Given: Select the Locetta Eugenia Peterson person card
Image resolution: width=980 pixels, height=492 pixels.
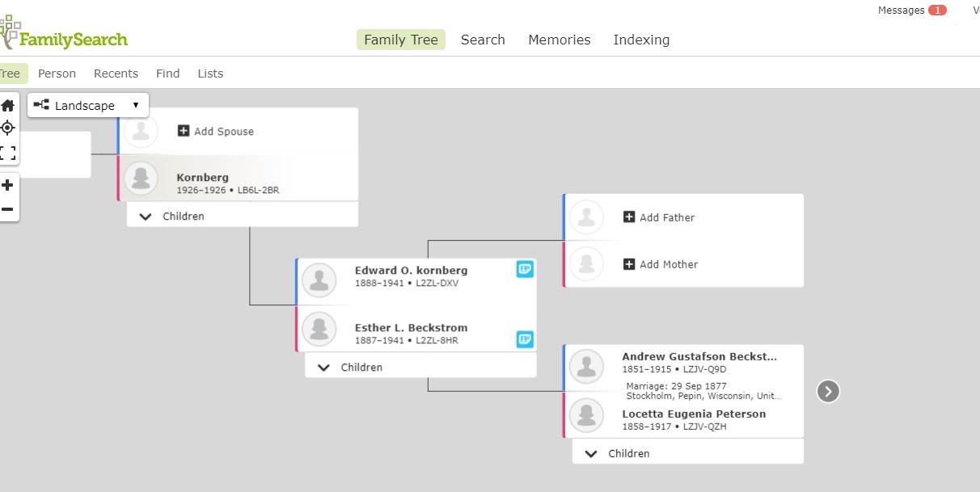Looking at the screenshot, I should [693, 418].
